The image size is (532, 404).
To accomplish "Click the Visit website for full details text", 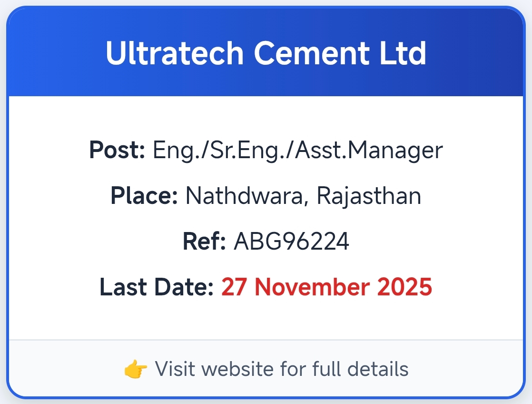I will click(x=282, y=369).
